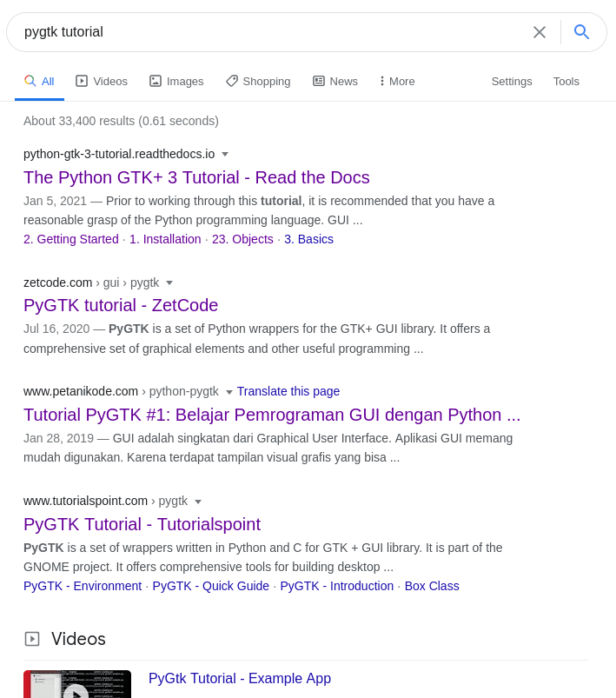Clear the search box with the X icon
The image size is (616, 698).
[x=540, y=32]
